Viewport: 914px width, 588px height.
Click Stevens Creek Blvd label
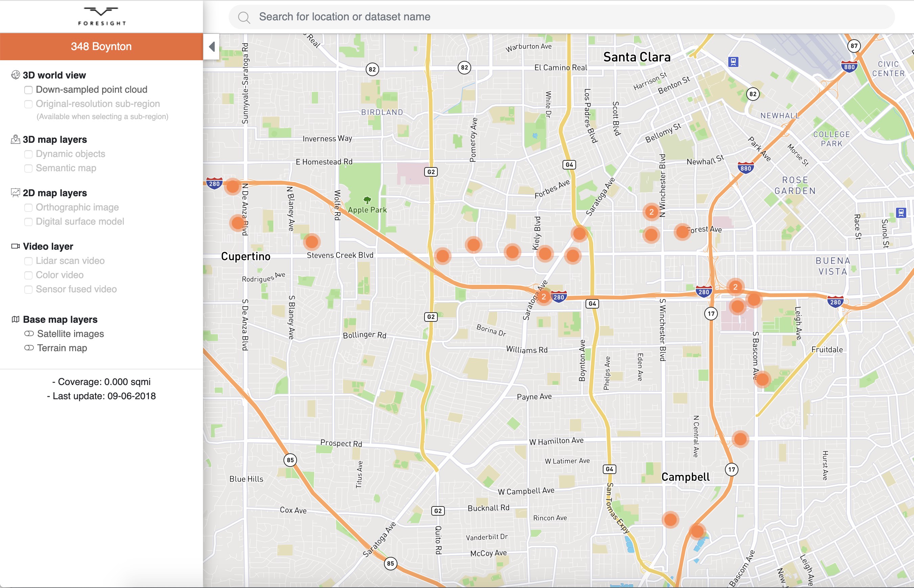340,255
